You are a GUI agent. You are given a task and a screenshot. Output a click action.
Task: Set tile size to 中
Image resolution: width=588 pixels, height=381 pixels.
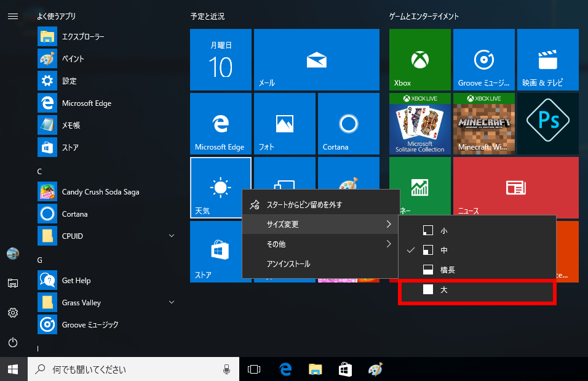[477, 250]
